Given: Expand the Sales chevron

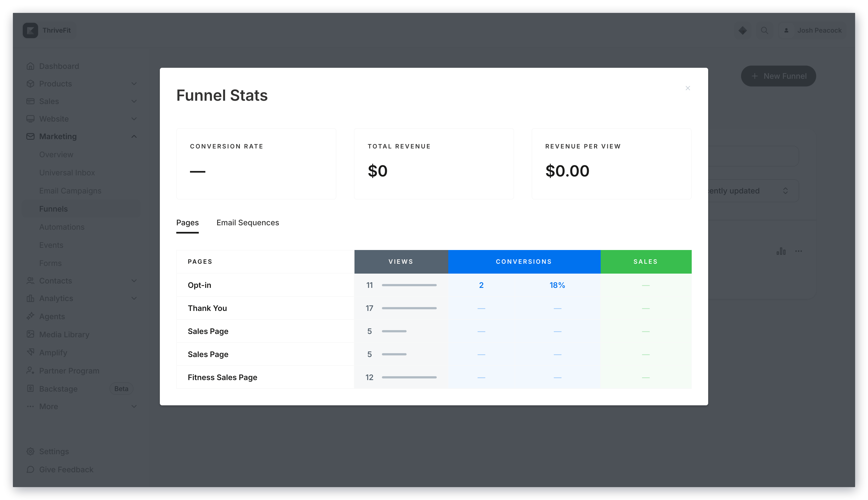Looking at the screenshot, I should [x=134, y=101].
